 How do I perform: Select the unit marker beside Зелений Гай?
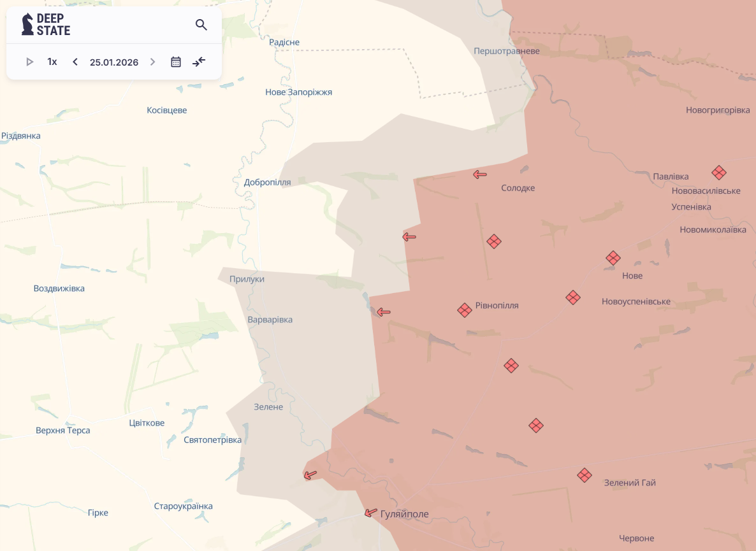(x=585, y=475)
